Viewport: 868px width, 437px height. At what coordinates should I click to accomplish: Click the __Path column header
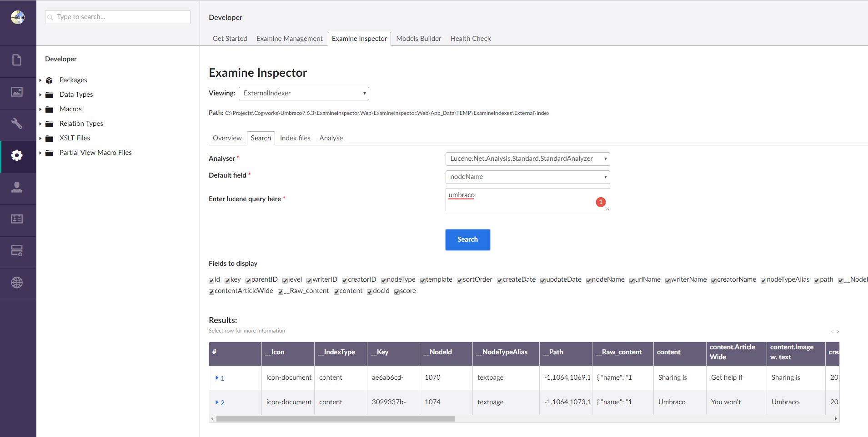click(x=566, y=354)
